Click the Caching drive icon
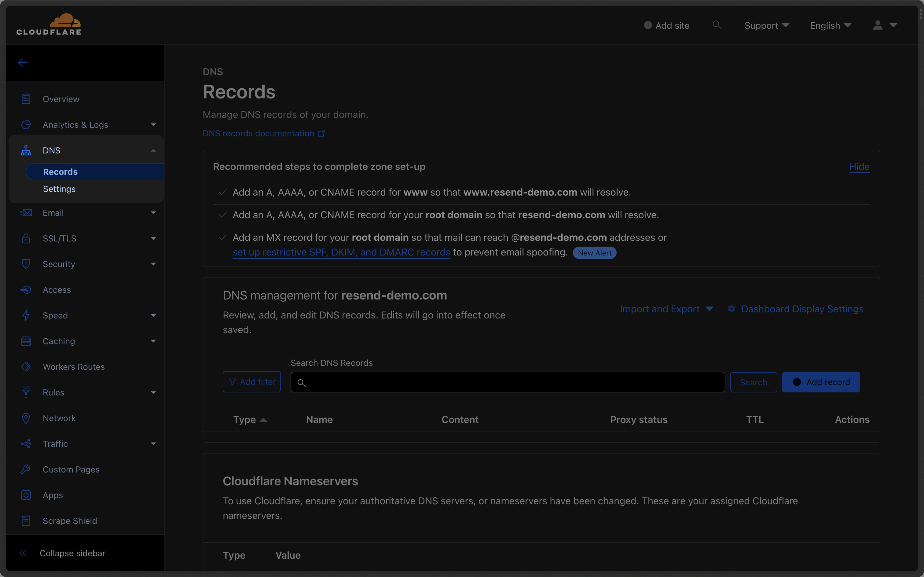The image size is (924, 577). click(x=26, y=341)
